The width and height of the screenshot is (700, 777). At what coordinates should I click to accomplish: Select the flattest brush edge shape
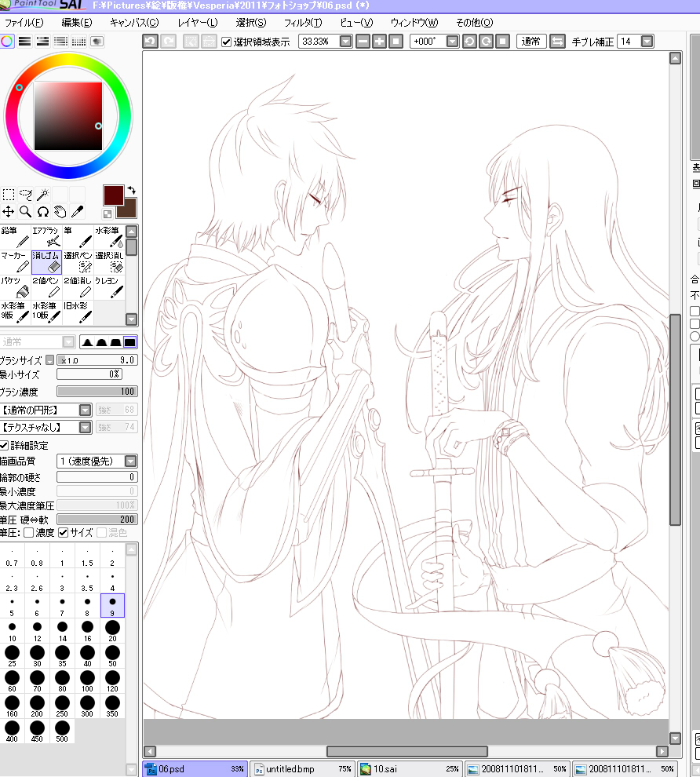[x=129, y=342]
